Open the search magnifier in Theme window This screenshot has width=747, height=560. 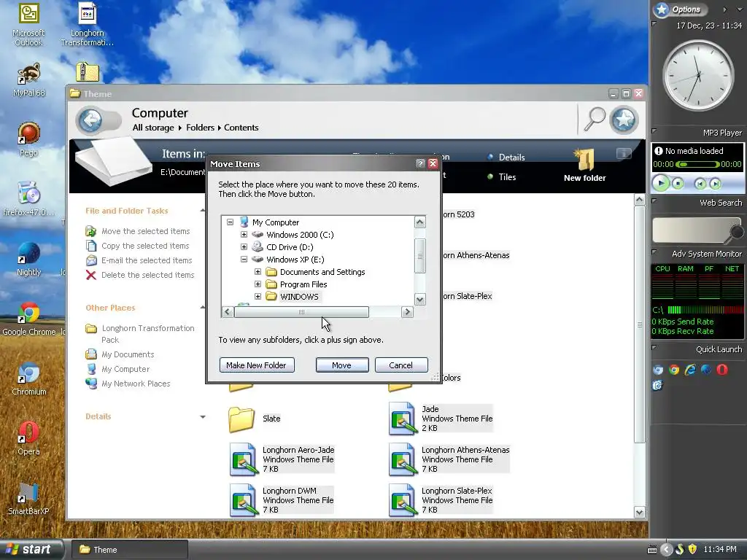(x=594, y=119)
